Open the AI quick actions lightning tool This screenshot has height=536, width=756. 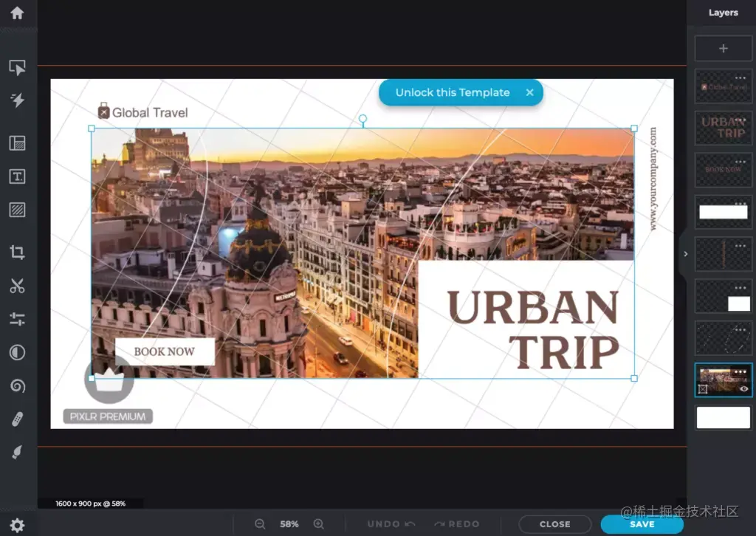pyautogui.click(x=18, y=100)
